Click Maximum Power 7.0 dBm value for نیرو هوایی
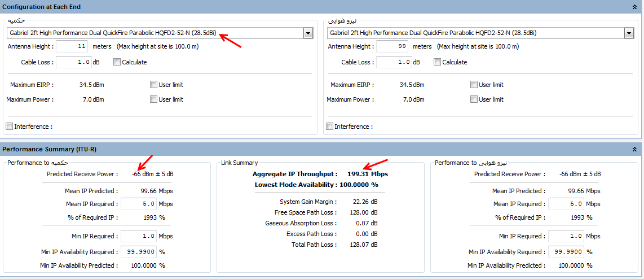 [413, 99]
